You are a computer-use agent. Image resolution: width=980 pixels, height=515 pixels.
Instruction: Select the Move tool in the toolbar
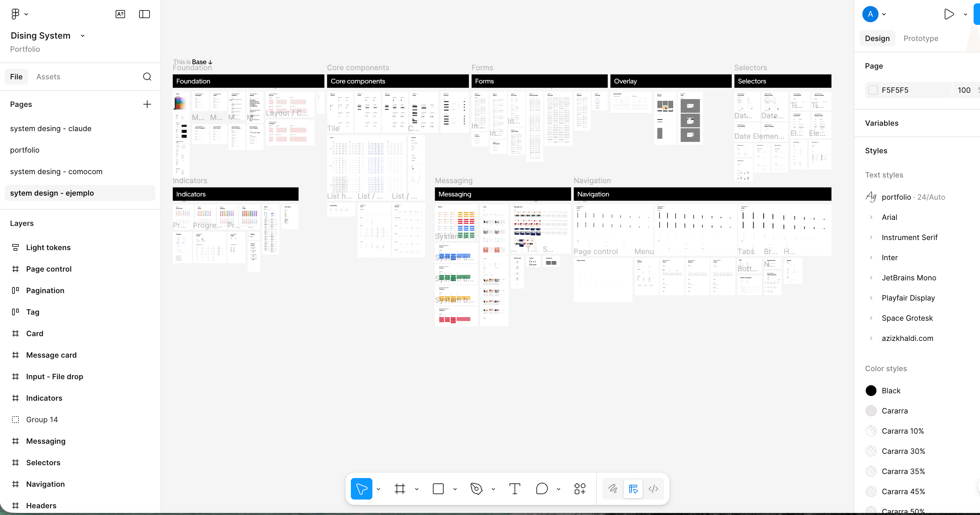(x=361, y=489)
